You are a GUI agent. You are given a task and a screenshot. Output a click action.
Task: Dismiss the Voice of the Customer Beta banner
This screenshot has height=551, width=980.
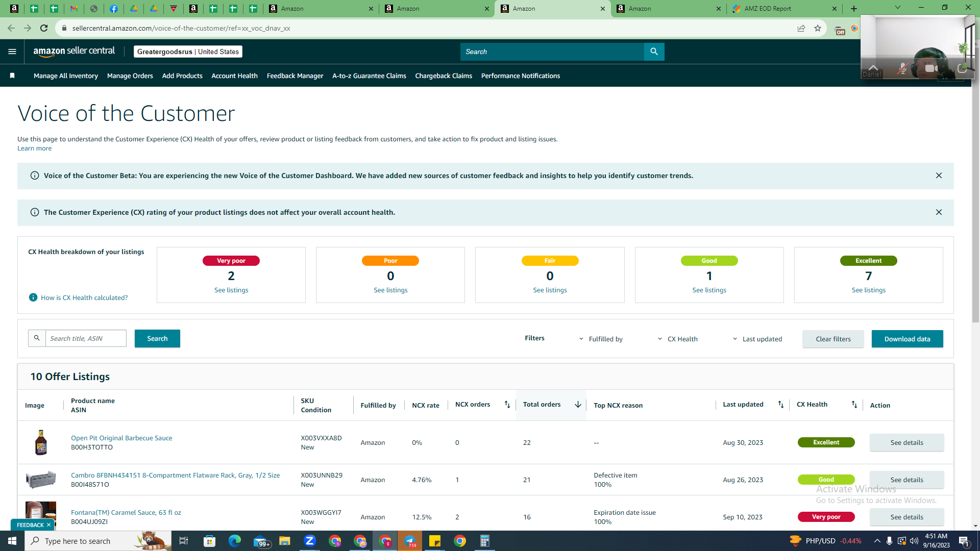(x=939, y=176)
